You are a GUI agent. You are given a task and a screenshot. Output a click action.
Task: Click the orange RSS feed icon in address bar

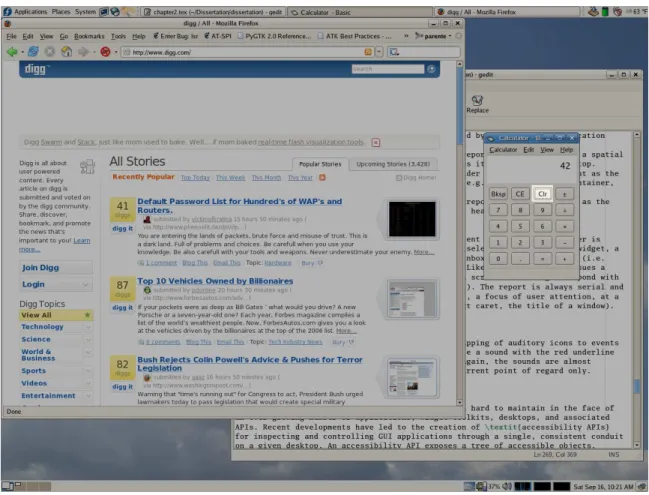coord(368,52)
